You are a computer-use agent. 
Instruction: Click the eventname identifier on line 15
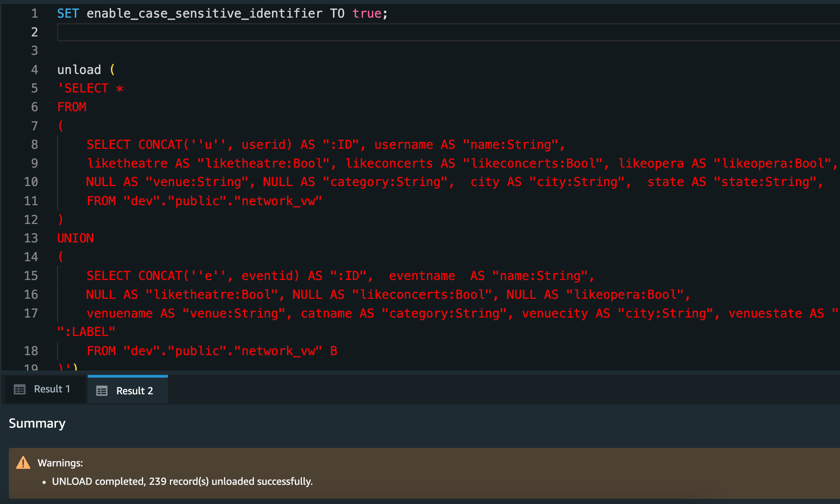click(422, 276)
